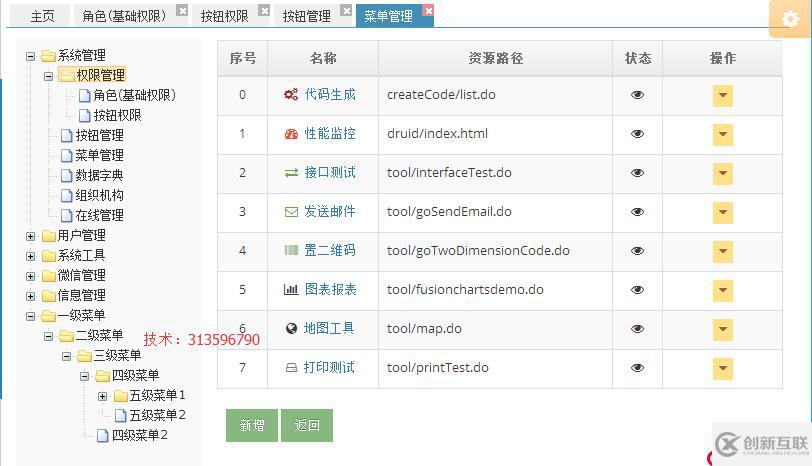Expand the 系统工具 tree node
Viewport: 812px width, 466px height.
tap(31, 256)
